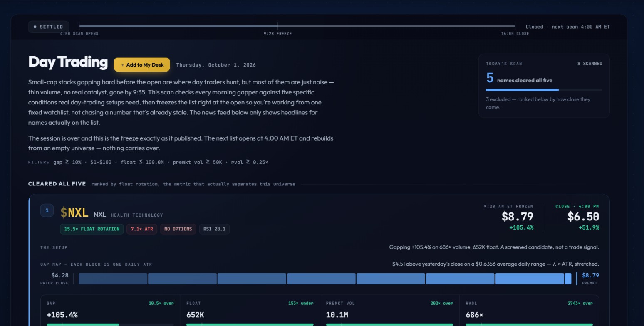The height and width of the screenshot is (326, 644).
Task: Click the 8 SCANNED label
Action: pyautogui.click(x=590, y=64)
